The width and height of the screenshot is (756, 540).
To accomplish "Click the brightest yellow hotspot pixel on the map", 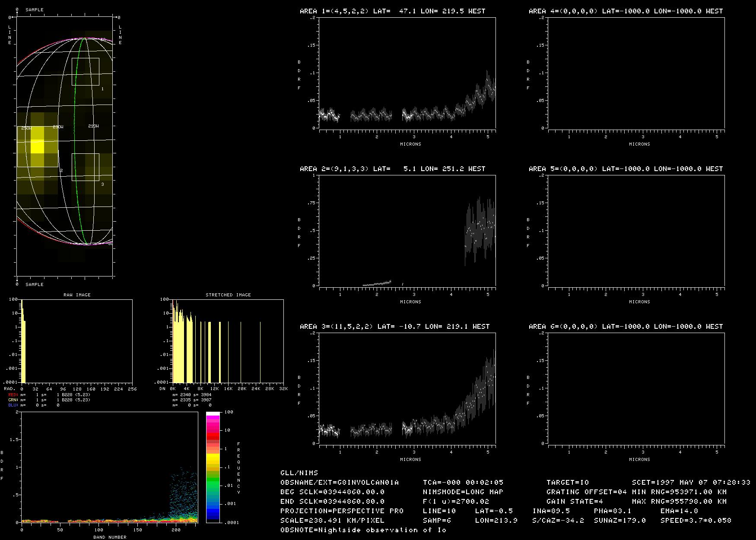I will click(38, 146).
